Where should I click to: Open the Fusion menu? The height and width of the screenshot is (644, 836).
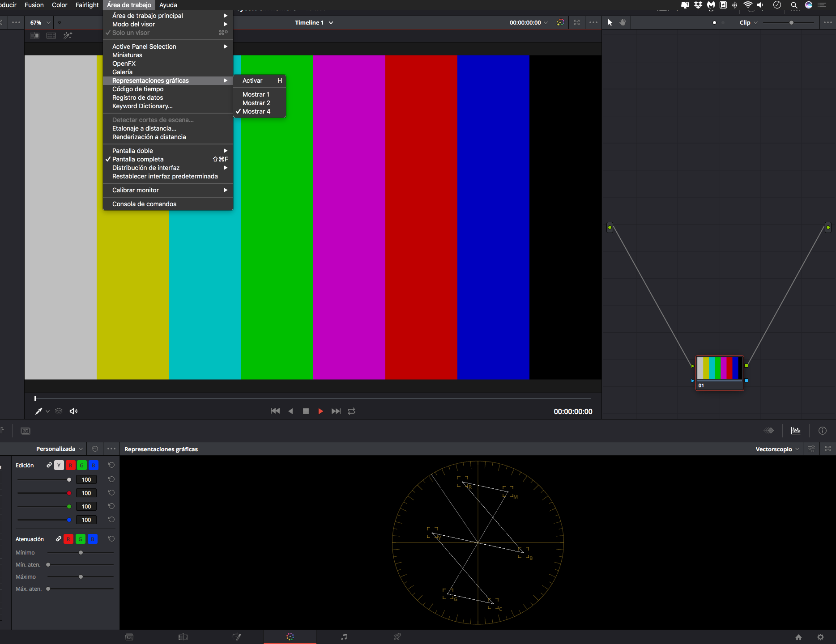tap(34, 5)
